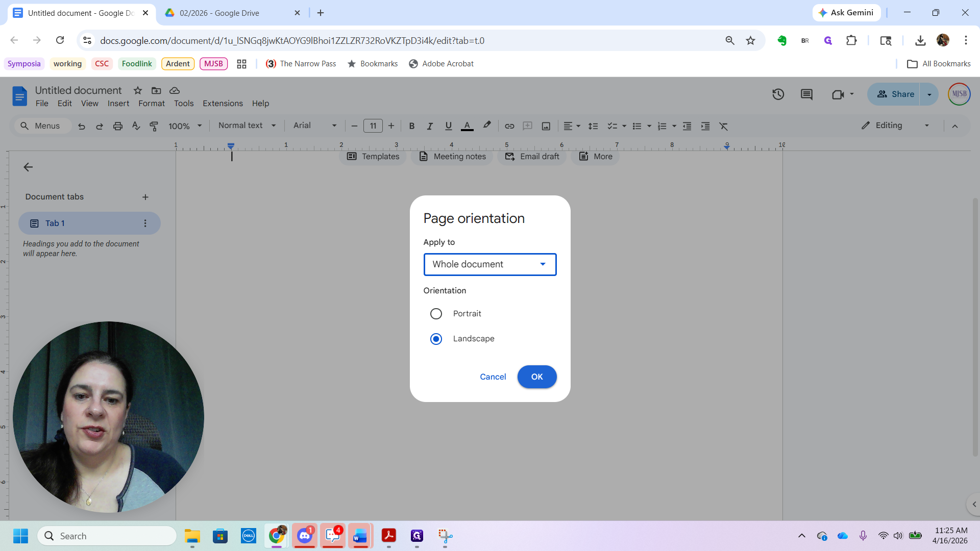980x551 pixels.
Task: Click the insert link icon
Action: tap(509, 126)
